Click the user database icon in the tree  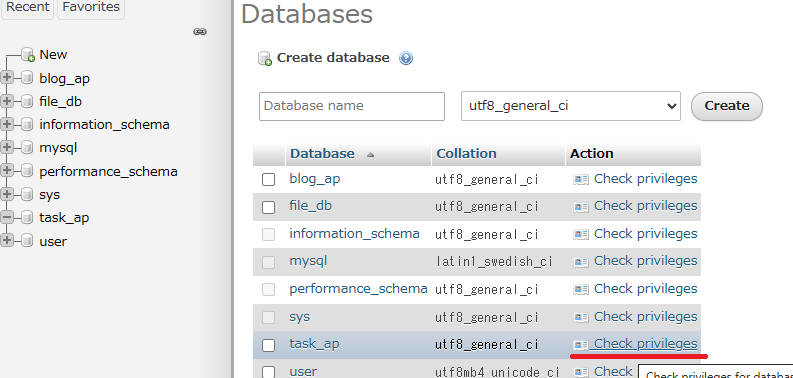point(27,241)
